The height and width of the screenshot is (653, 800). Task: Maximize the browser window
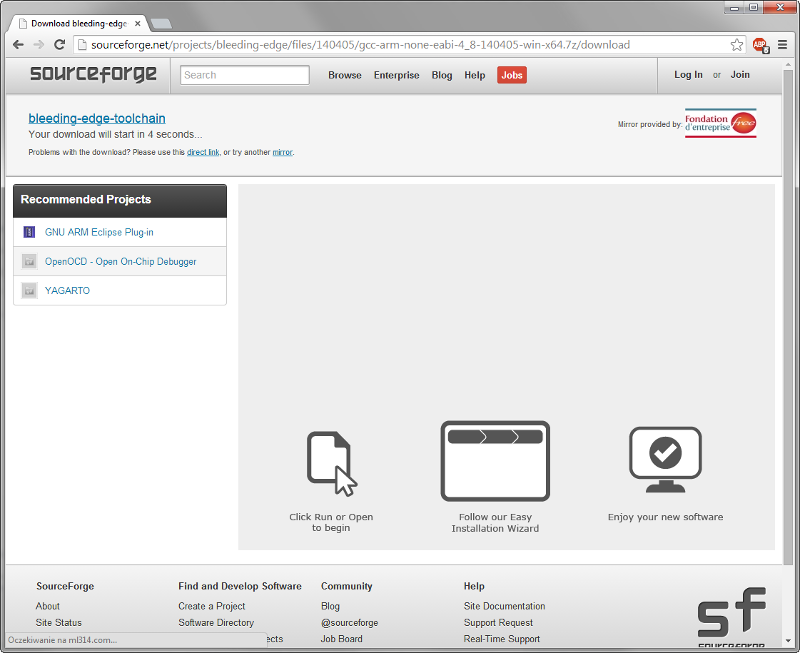click(x=754, y=7)
